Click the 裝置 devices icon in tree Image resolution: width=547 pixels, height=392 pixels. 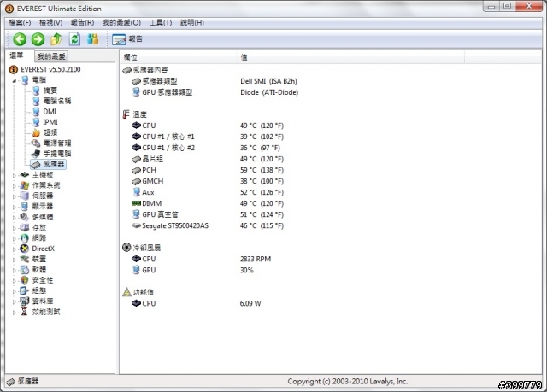[24, 259]
